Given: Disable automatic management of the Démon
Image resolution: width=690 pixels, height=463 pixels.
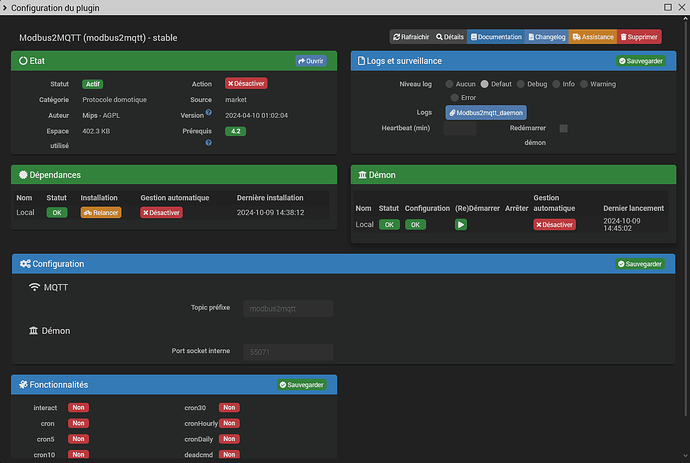Looking at the screenshot, I should tap(554, 224).
